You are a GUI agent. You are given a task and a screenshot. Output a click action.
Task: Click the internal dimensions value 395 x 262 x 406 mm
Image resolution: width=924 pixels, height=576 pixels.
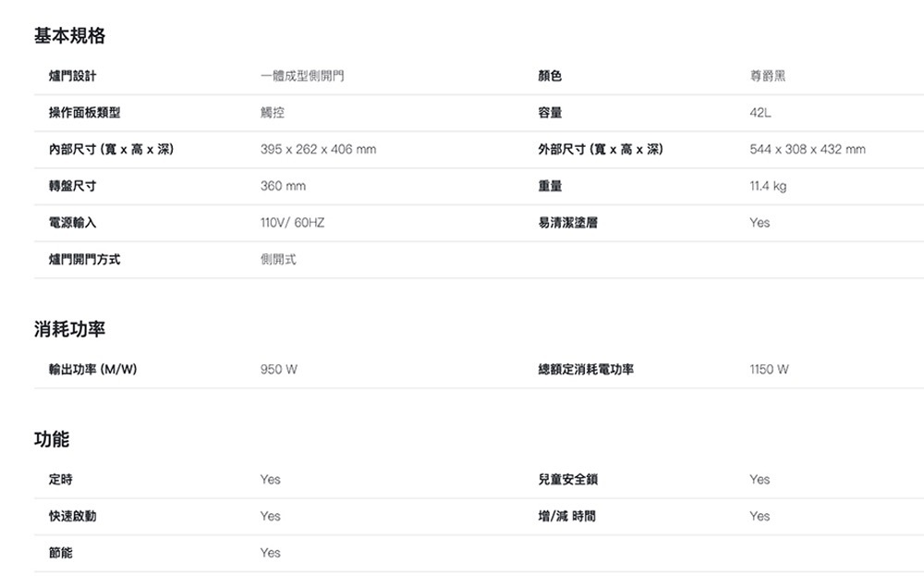tap(318, 150)
